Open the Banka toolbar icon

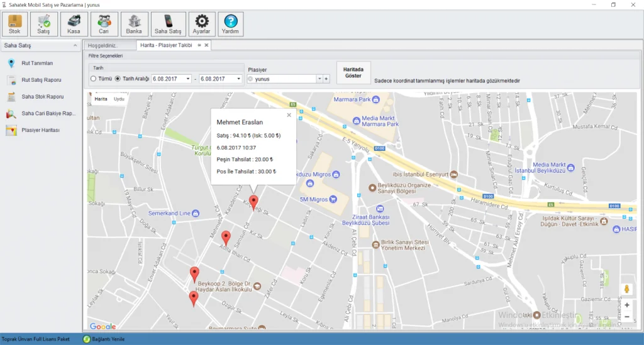pyautogui.click(x=134, y=24)
